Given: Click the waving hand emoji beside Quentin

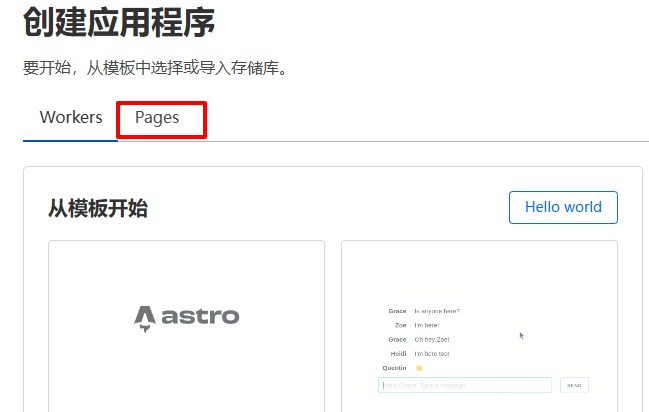Looking at the screenshot, I should (418, 368).
